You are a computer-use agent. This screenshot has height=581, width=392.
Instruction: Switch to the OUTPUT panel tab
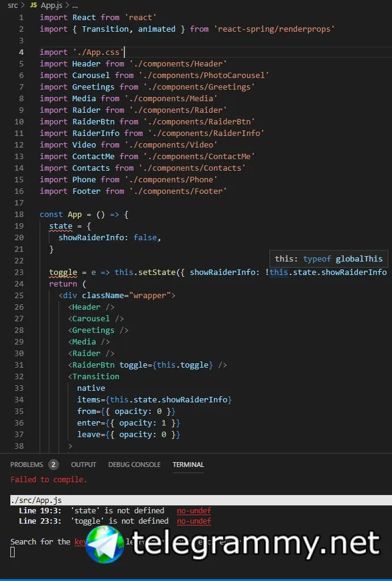(x=84, y=465)
